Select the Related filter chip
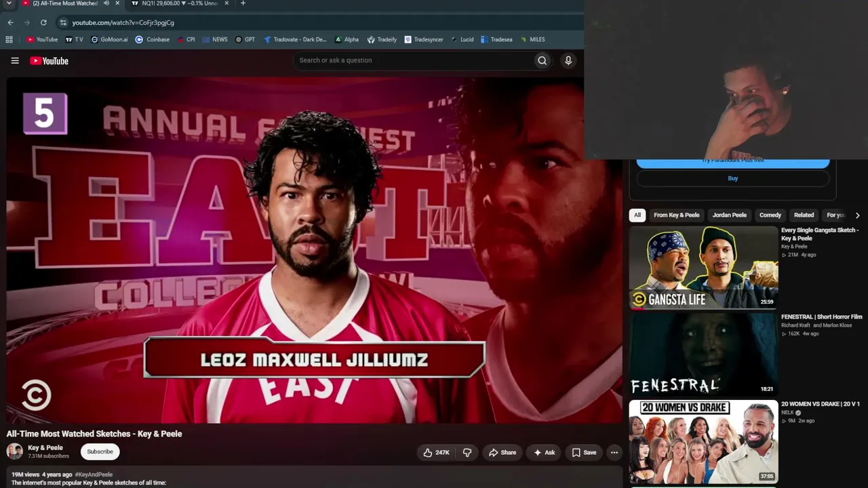 [804, 215]
